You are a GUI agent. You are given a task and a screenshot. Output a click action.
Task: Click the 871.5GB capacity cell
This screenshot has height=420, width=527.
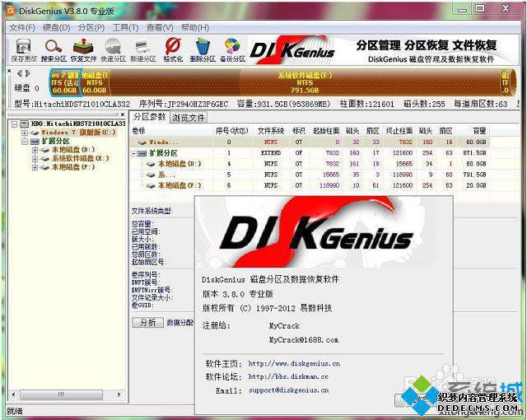click(474, 153)
